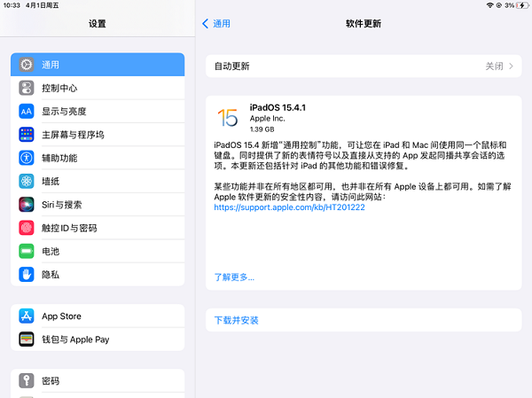532x398 pixels.
Task: Tap the Siri与搜索 icon
Action: [x=27, y=205]
